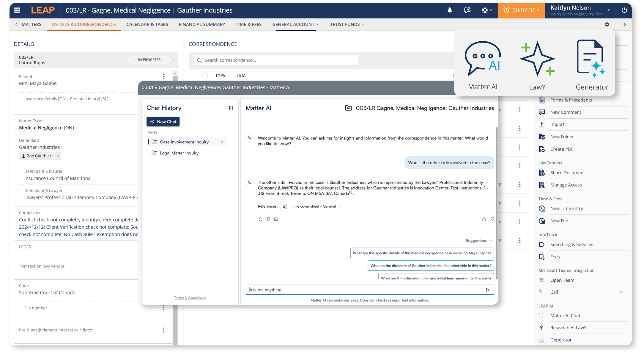Click the LawY star icon
This screenshot has width=644, height=357.
(x=537, y=59)
